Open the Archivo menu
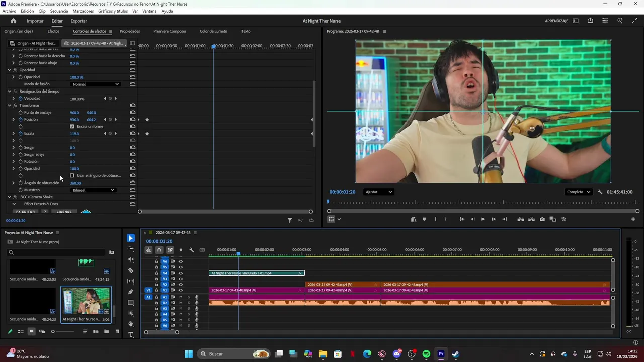Screen dimensions: 644x362 click(x=9, y=11)
